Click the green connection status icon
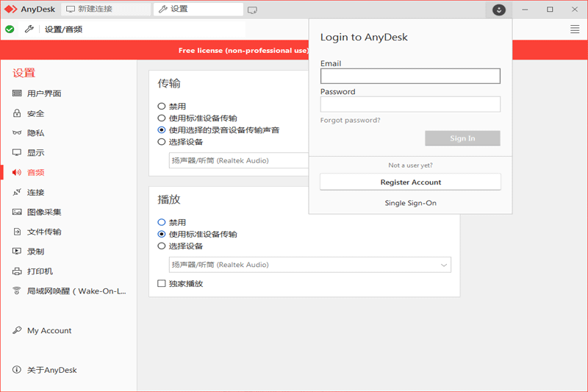Image resolution: width=588 pixels, height=392 pixels. pyautogui.click(x=10, y=29)
